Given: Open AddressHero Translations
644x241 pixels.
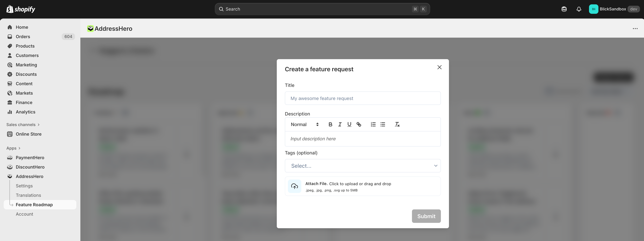Looking at the screenshot, I should point(28,195).
